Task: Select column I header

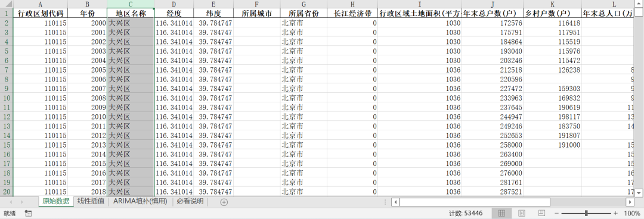Action: click(420, 4)
